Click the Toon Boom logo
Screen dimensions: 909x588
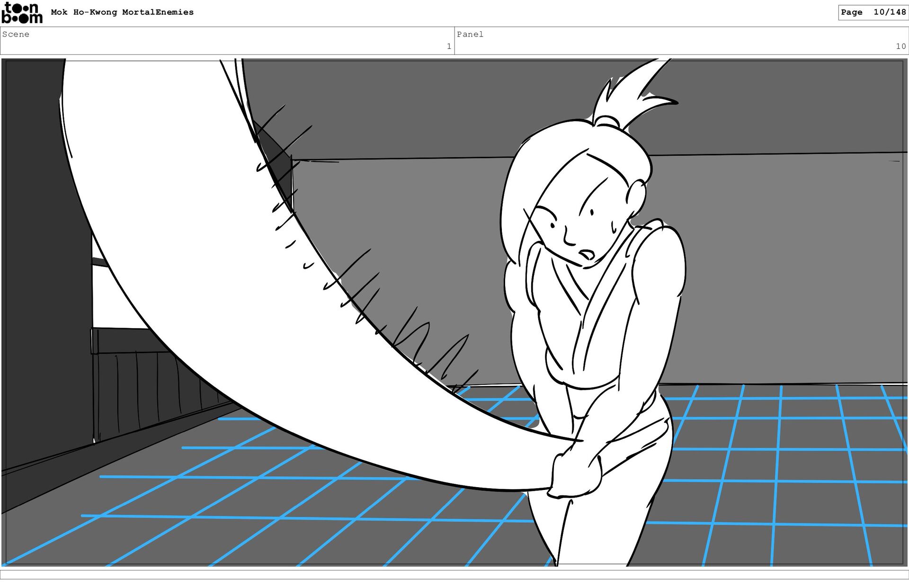point(22,13)
